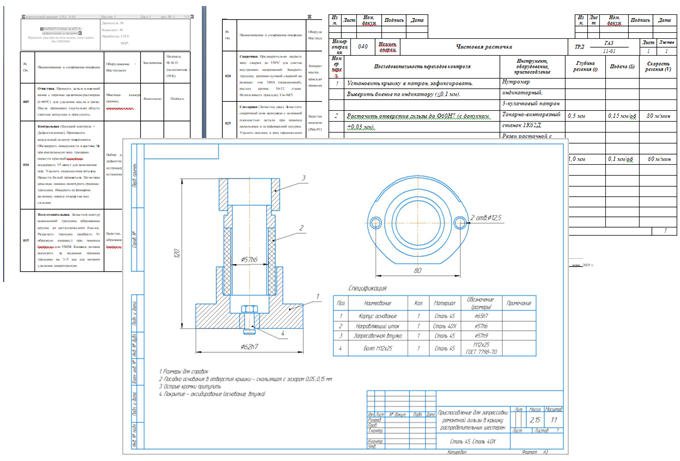Click the '11-01' code cell

coord(609,51)
